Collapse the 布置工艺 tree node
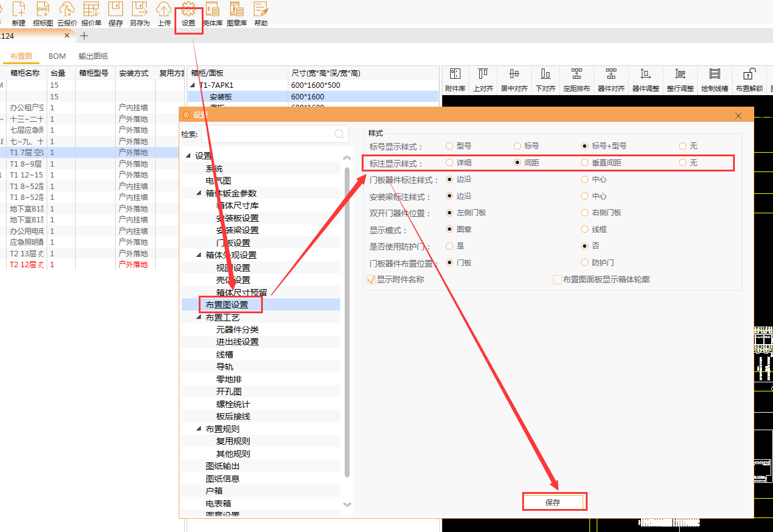The width and height of the screenshot is (773, 532). pos(199,318)
